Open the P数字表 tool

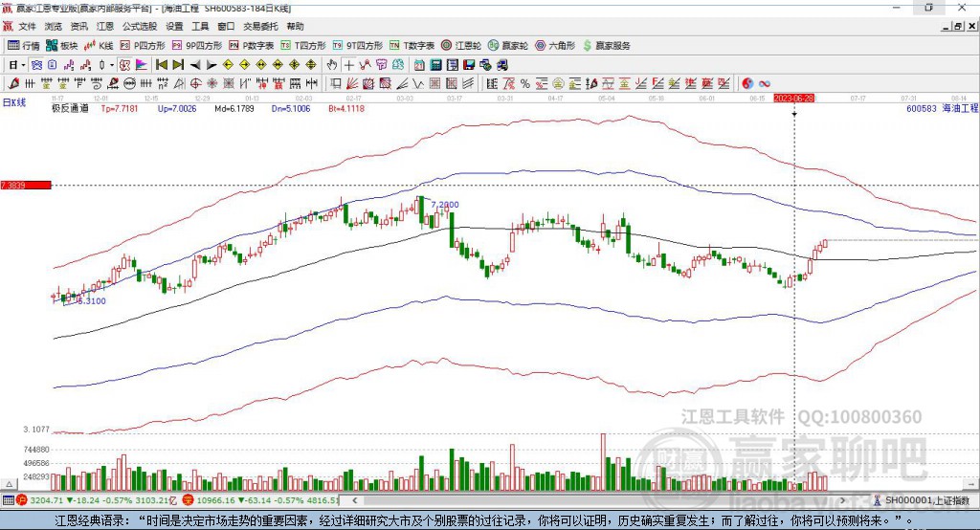pyautogui.click(x=252, y=46)
